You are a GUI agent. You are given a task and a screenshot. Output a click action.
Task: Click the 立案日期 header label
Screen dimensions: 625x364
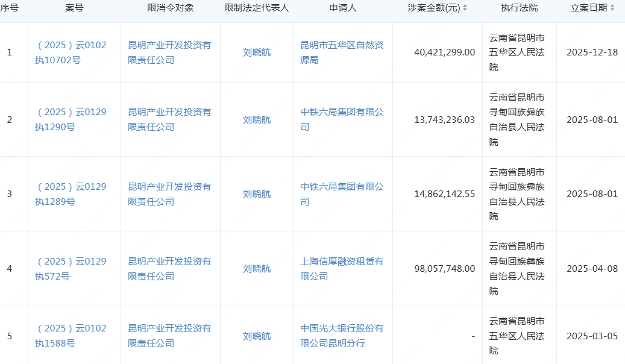click(x=589, y=8)
